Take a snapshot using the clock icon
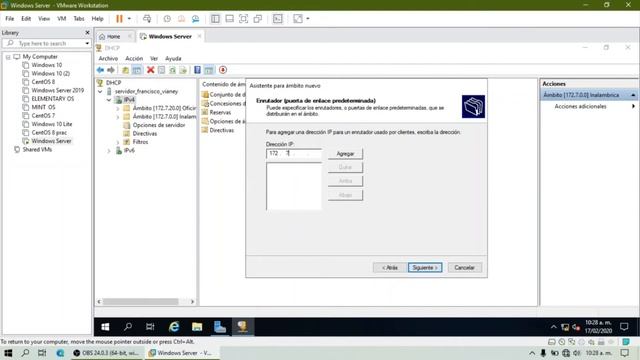Image resolution: width=640 pixels, height=360 pixels. (167, 19)
